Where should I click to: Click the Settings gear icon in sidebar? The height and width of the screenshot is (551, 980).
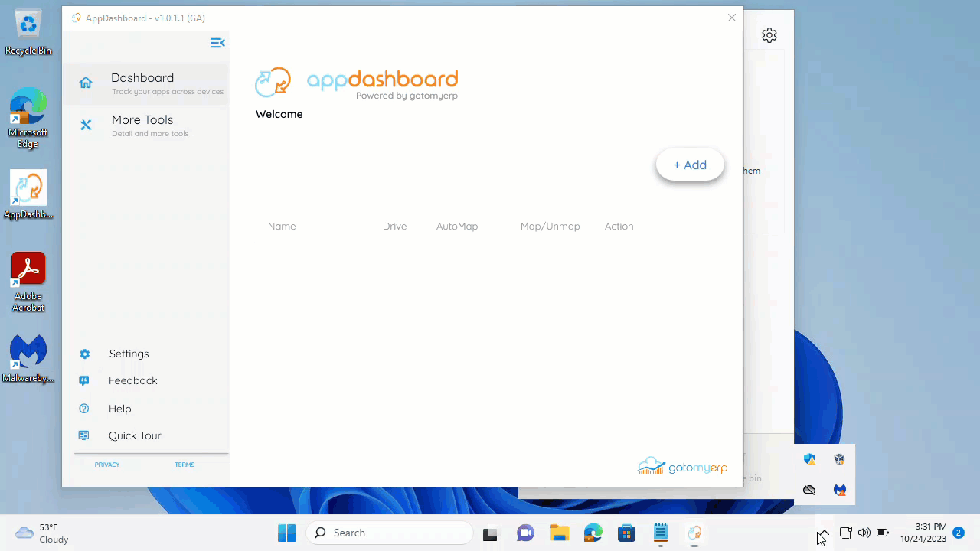click(85, 354)
